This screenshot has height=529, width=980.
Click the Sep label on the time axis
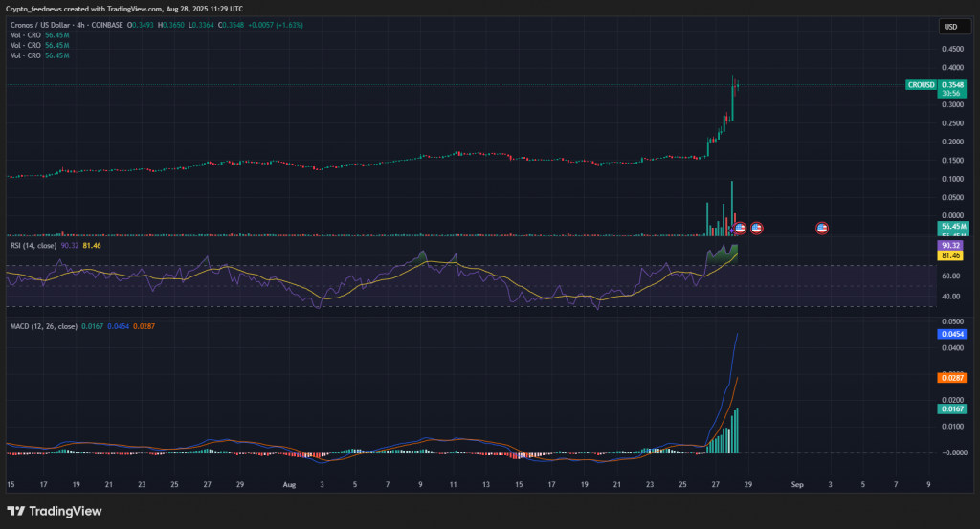796,485
